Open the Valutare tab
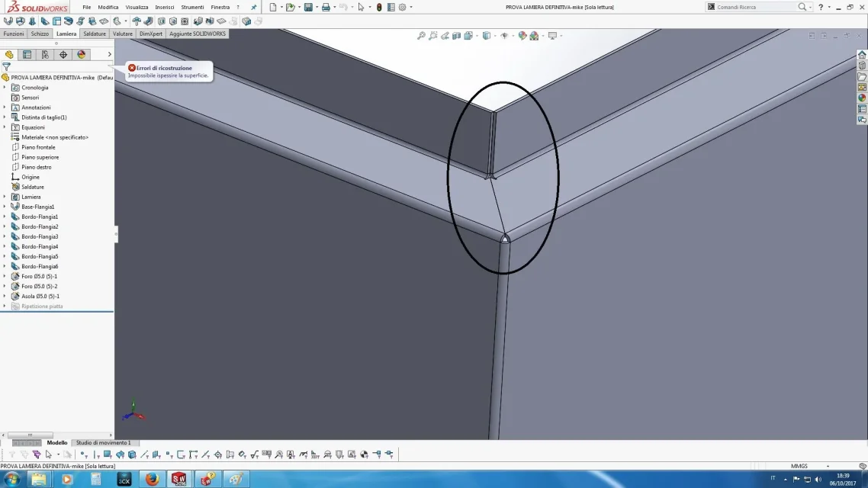The width and height of the screenshot is (868, 488). (122, 34)
